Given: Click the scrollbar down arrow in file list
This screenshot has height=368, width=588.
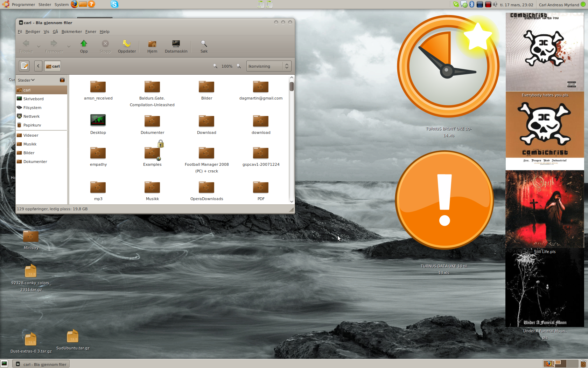Looking at the screenshot, I should click(x=292, y=202).
